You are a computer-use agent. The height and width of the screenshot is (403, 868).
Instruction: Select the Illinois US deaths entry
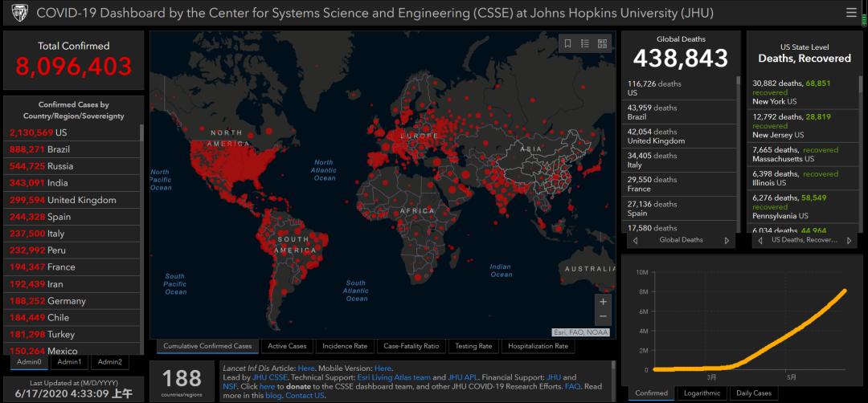pos(803,178)
